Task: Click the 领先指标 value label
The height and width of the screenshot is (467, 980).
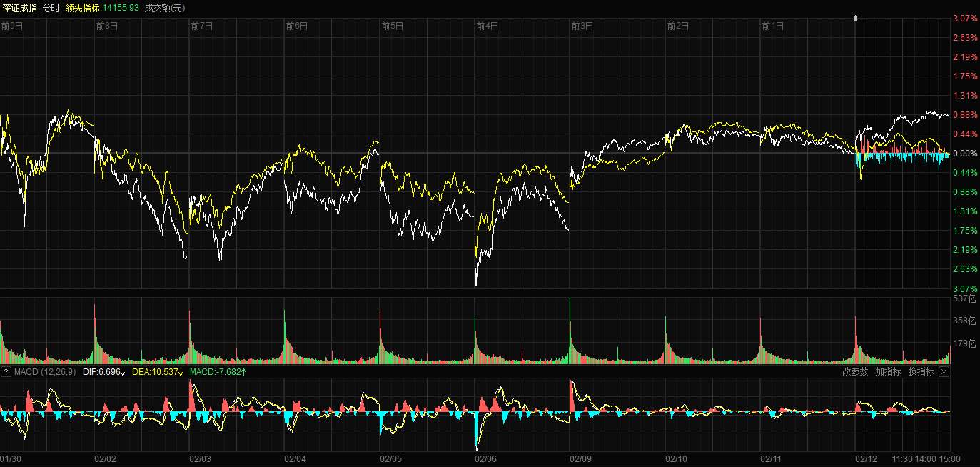Action: [x=101, y=8]
